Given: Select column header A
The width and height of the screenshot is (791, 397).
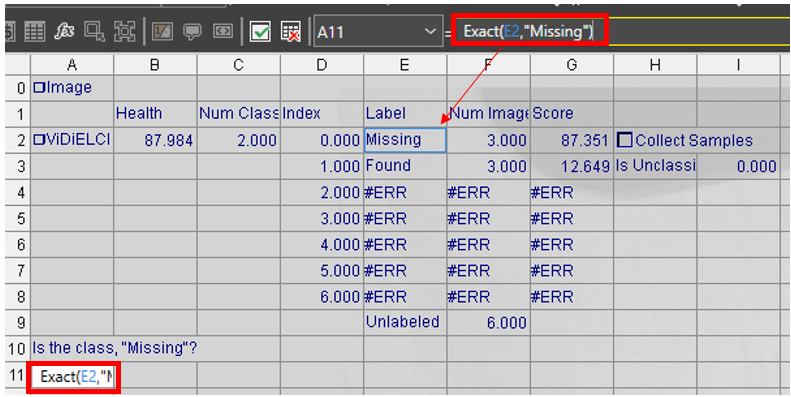Looking at the screenshot, I should [x=72, y=65].
